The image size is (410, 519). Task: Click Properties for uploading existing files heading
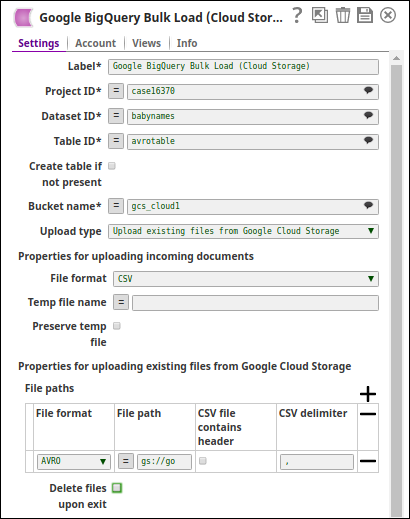click(x=185, y=366)
